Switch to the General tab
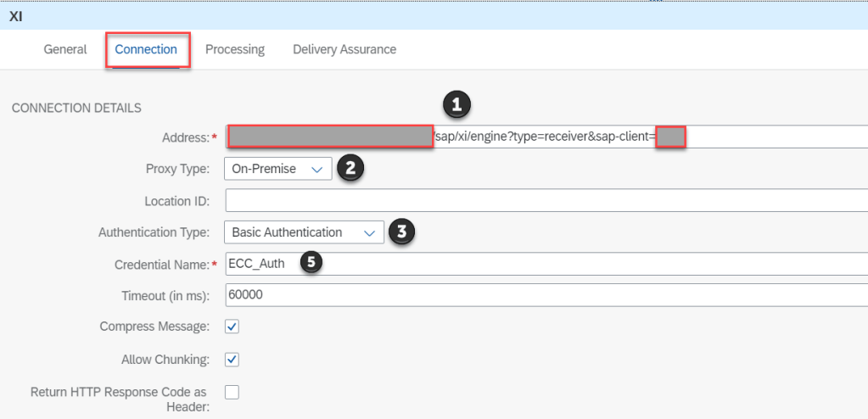The image size is (868, 419). coord(65,49)
